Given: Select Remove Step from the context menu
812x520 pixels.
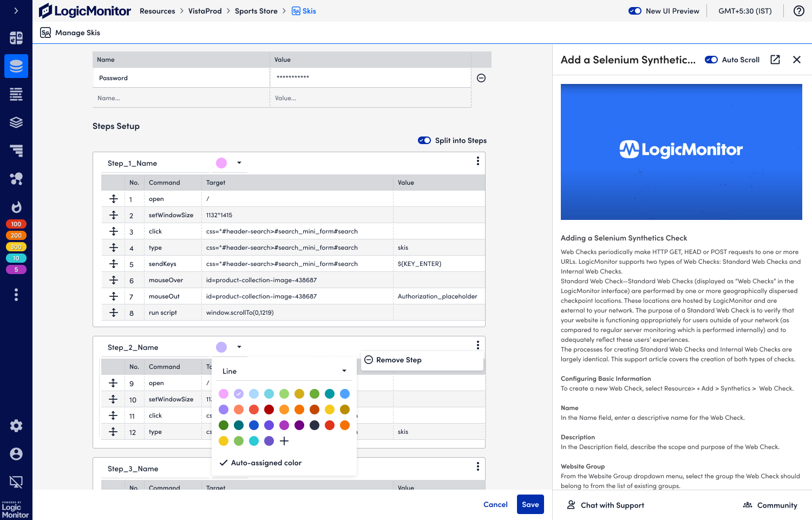Looking at the screenshot, I should point(400,360).
